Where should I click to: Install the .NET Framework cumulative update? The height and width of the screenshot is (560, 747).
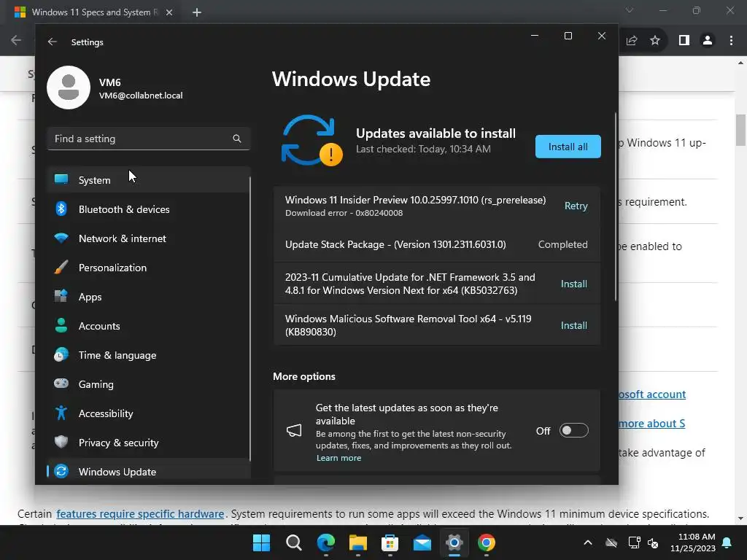click(x=573, y=284)
